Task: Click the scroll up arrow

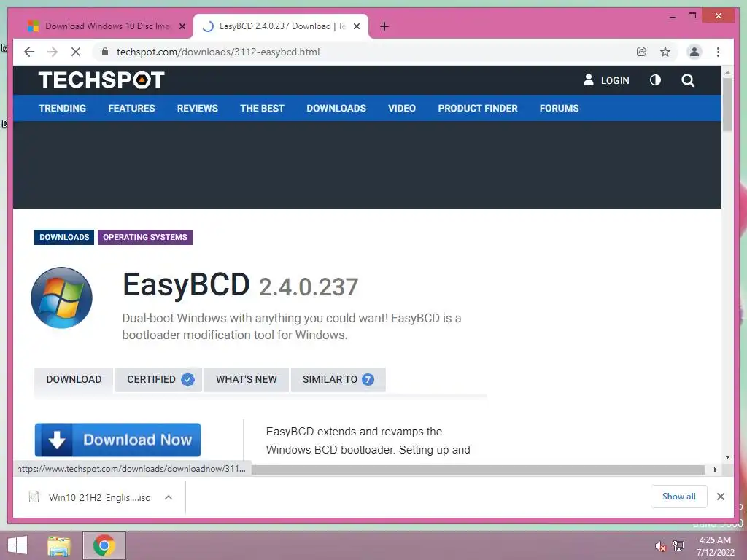Action: pos(727,72)
